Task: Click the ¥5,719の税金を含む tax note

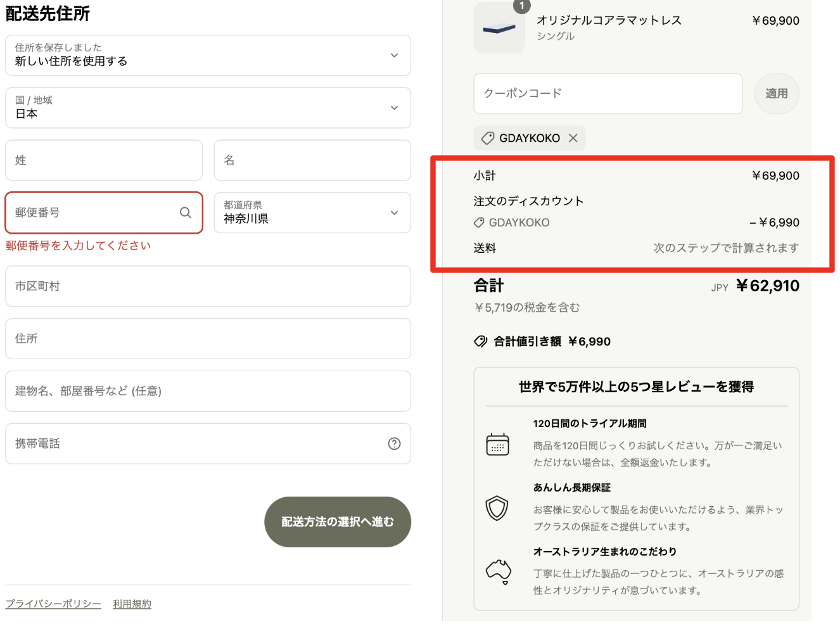Action: pyautogui.click(x=527, y=307)
